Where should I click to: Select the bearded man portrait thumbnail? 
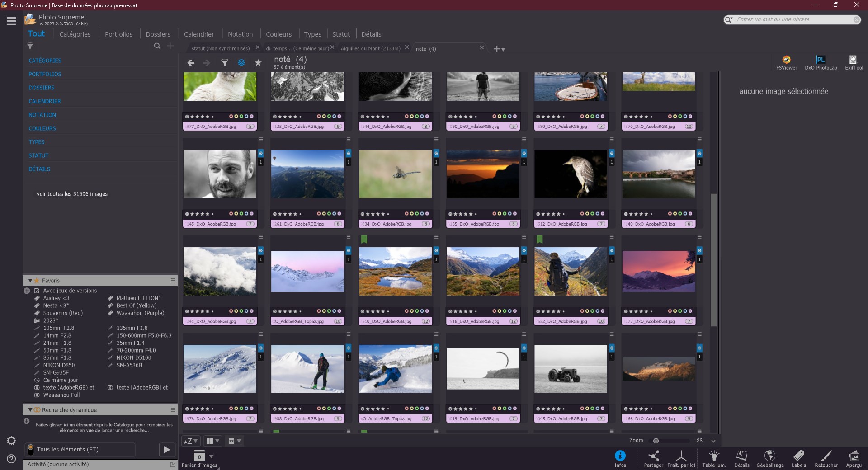(x=220, y=174)
